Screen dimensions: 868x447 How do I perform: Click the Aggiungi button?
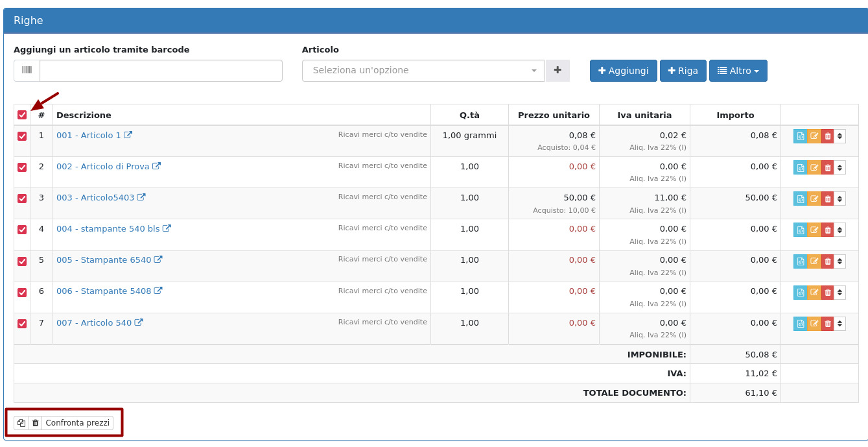pyautogui.click(x=623, y=71)
